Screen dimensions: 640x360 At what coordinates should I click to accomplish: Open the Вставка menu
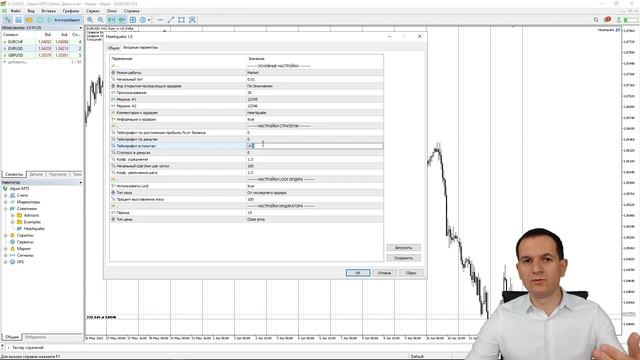[49, 11]
